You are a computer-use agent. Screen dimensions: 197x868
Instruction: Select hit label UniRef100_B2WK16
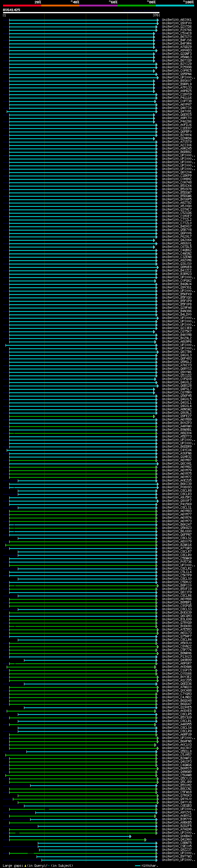tap(177, 545)
